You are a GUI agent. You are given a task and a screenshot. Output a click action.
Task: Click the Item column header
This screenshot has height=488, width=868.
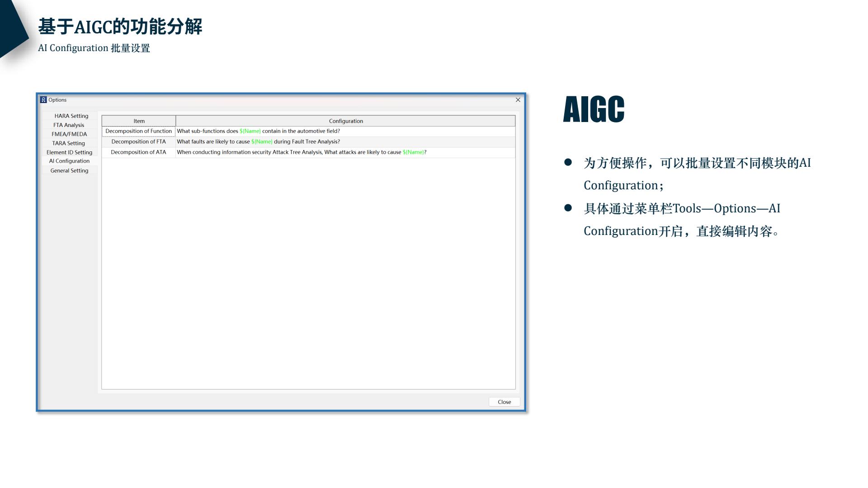(x=138, y=121)
